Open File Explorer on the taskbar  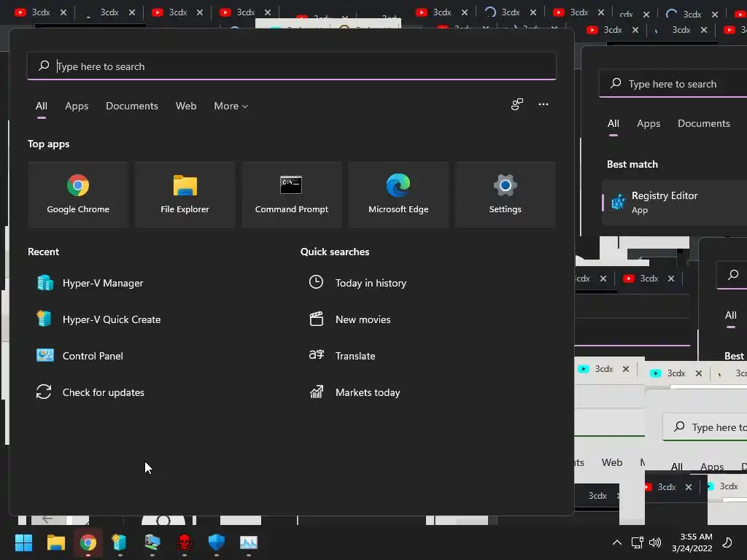[55, 542]
